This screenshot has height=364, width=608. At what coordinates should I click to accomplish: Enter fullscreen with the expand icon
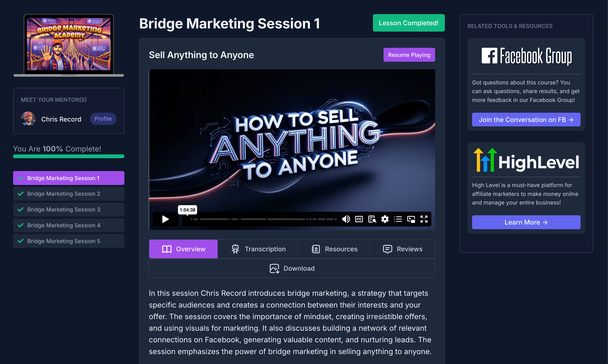click(x=424, y=219)
